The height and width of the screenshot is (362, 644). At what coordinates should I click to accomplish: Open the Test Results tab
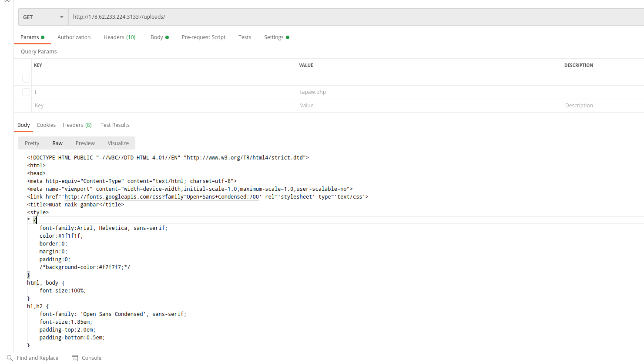tap(115, 125)
